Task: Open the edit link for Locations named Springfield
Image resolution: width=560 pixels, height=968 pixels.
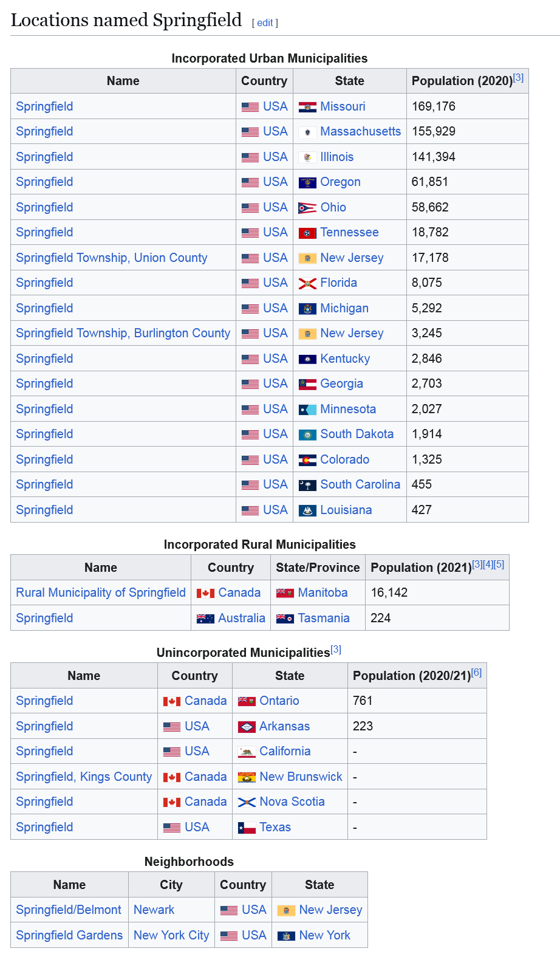Action: click(x=265, y=22)
